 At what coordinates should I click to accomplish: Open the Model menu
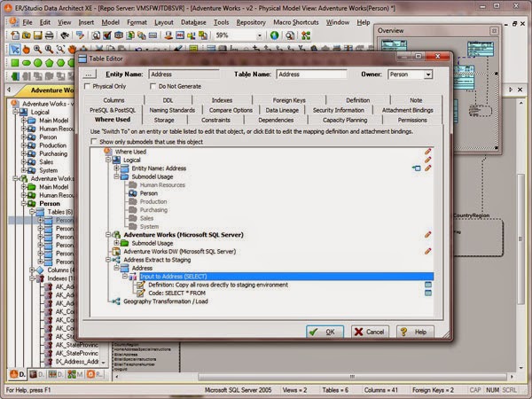[110, 22]
